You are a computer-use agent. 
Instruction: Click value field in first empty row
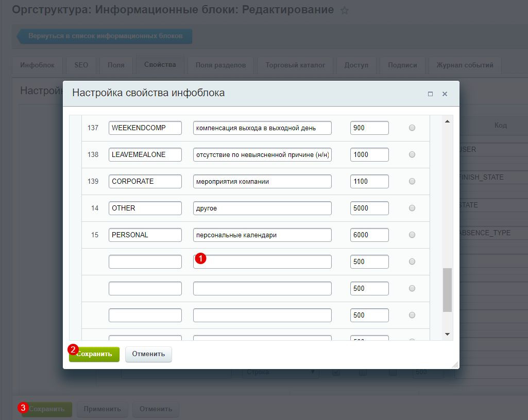[x=262, y=261]
